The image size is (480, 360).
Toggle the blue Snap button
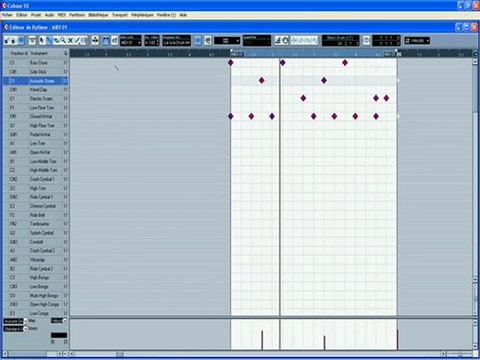click(198, 41)
